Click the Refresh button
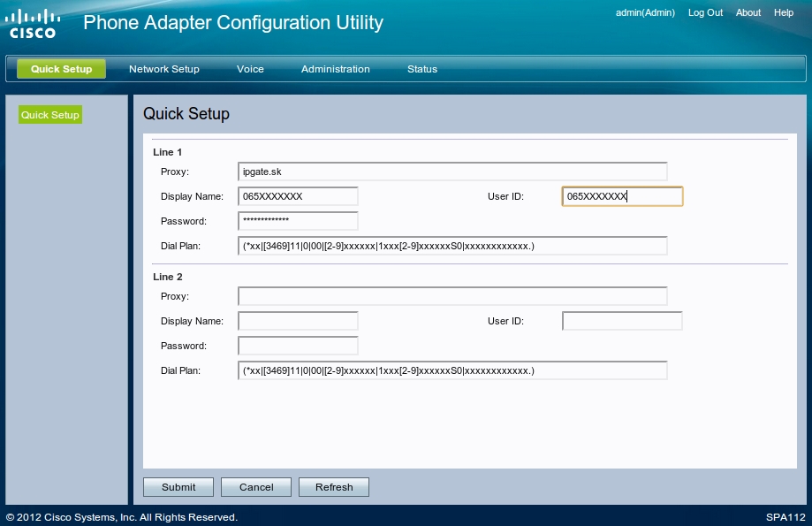The image size is (812, 526). [334, 487]
